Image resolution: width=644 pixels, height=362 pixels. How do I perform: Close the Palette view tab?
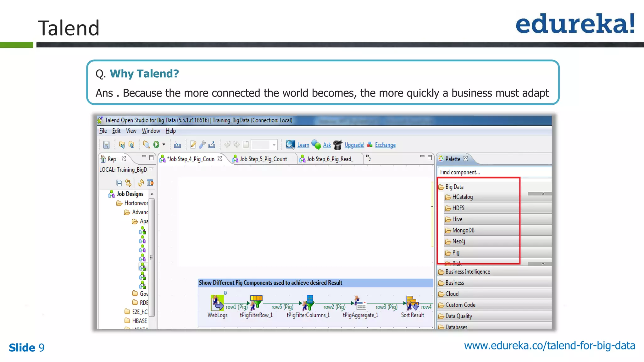click(x=466, y=159)
